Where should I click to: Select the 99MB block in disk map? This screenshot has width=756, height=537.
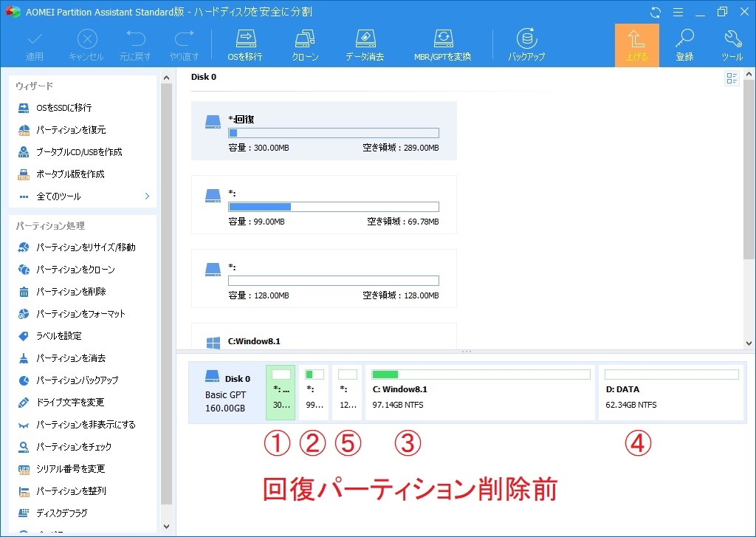click(x=314, y=392)
